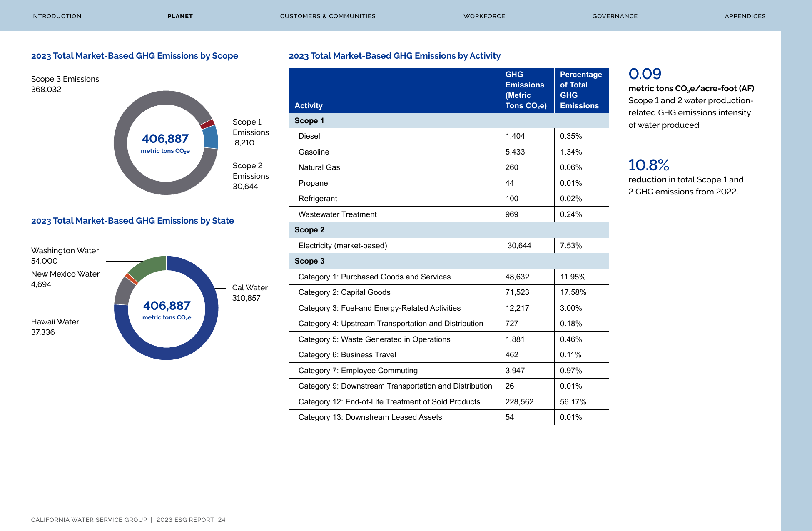Click the 56.17% percentage cell
Screen dimensions: 812x531
click(x=573, y=402)
